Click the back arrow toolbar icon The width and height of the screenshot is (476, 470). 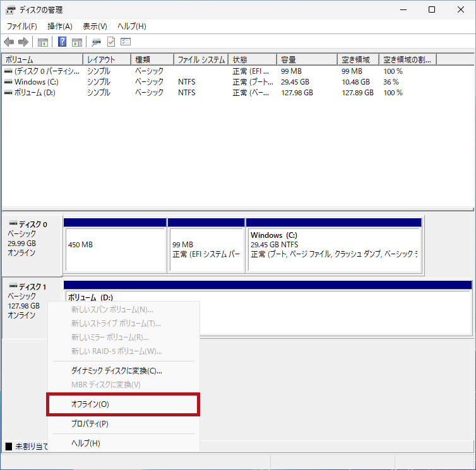(9, 42)
